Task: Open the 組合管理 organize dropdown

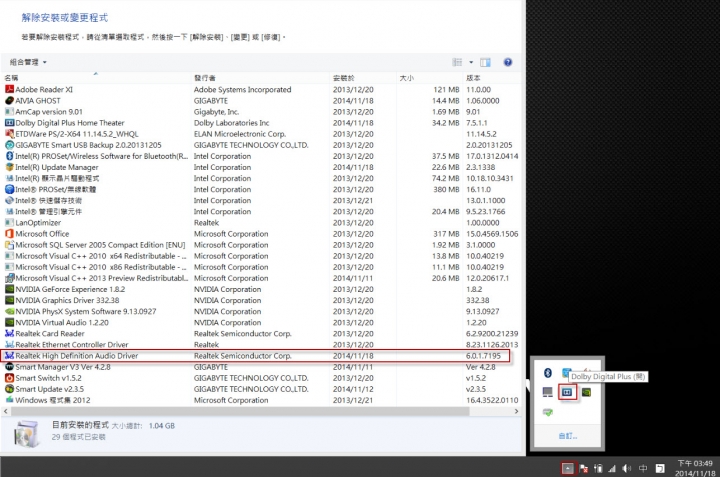Action: click(x=28, y=62)
